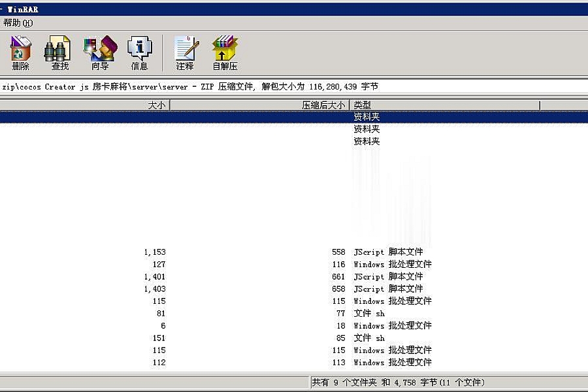
Task: Click packed size value 113
Action: (338, 363)
